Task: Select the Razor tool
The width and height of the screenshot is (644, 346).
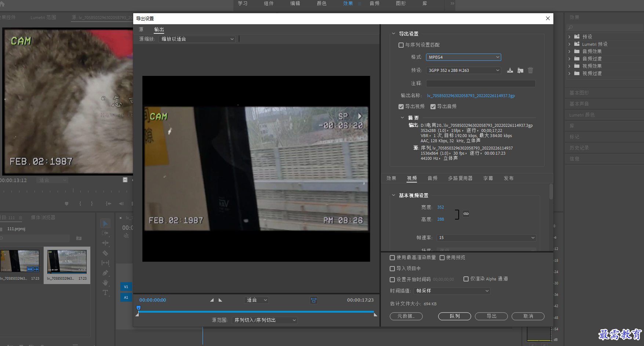Action: [105, 253]
